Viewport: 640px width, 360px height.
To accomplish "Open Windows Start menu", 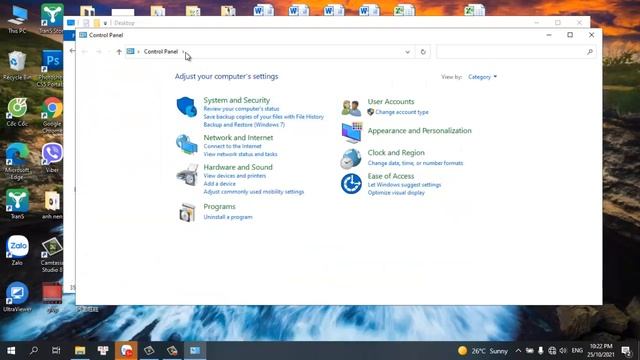I will tap(11, 351).
